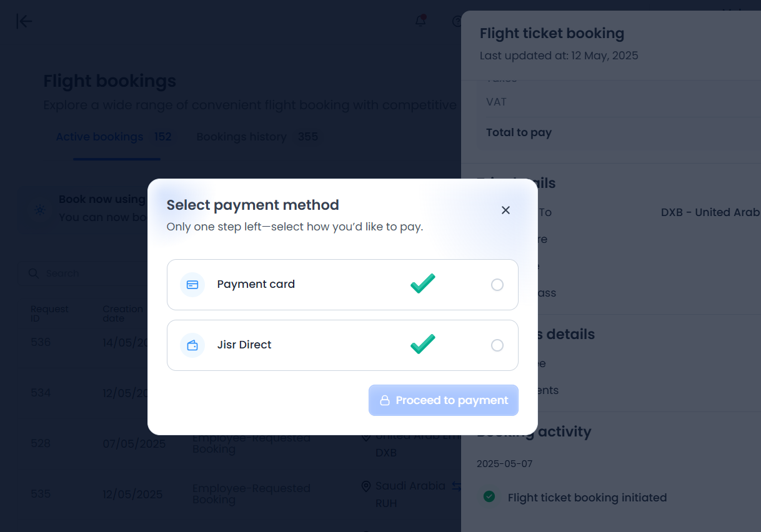
Task: Click the Jisr Direct wallet icon
Action: pos(192,345)
